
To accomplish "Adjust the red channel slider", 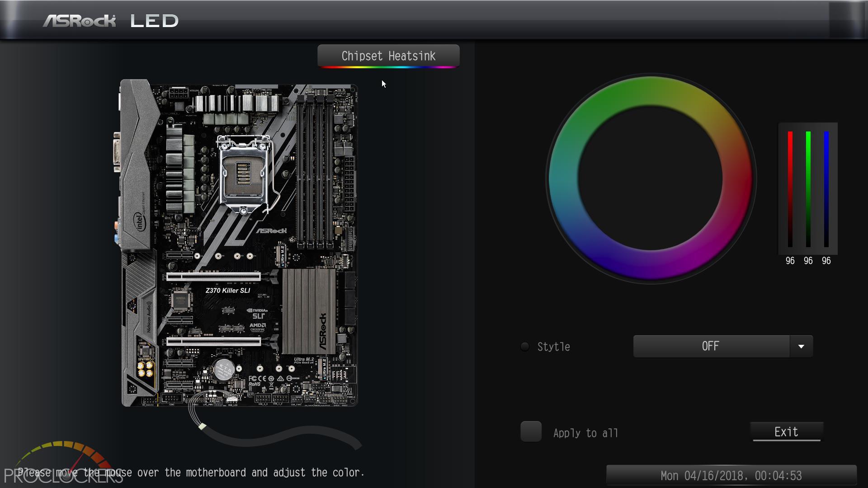I will pos(790,189).
